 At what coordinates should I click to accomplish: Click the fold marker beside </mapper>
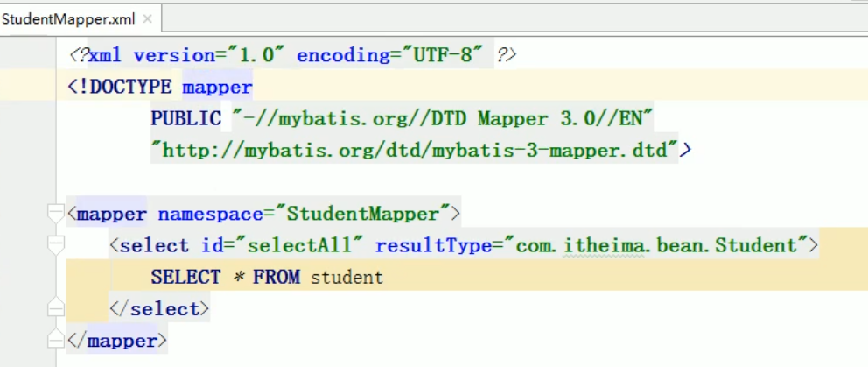pos(56,339)
